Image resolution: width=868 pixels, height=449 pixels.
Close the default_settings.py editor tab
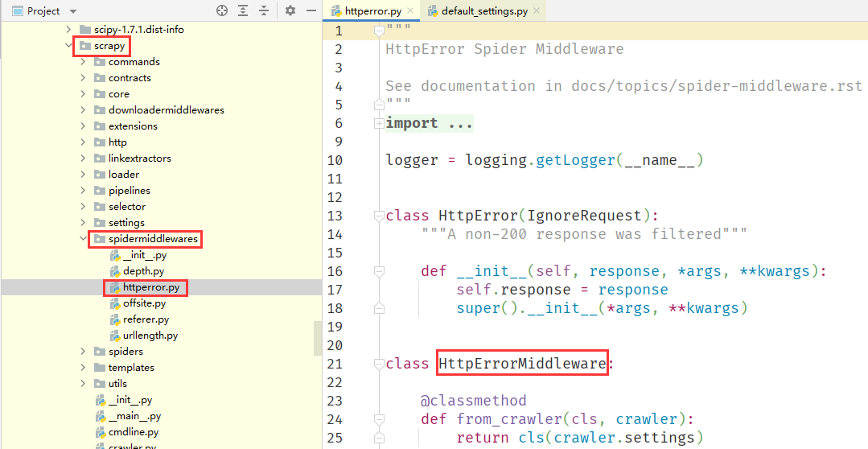tap(536, 11)
